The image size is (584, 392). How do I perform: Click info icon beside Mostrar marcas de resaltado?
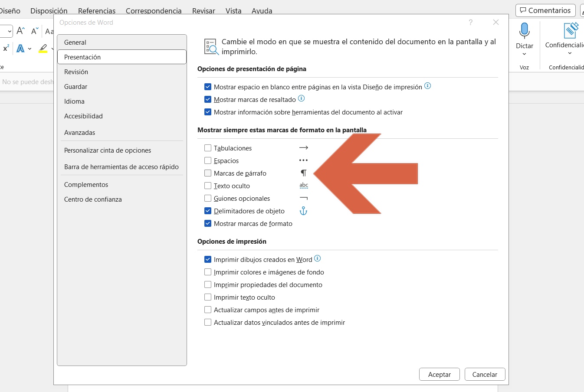click(x=301, y=98)
